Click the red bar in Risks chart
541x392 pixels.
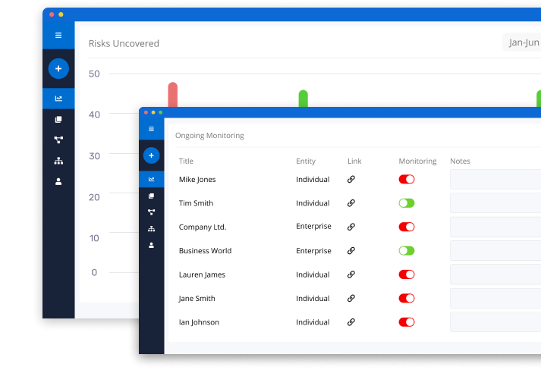click(x=173, y=95)
